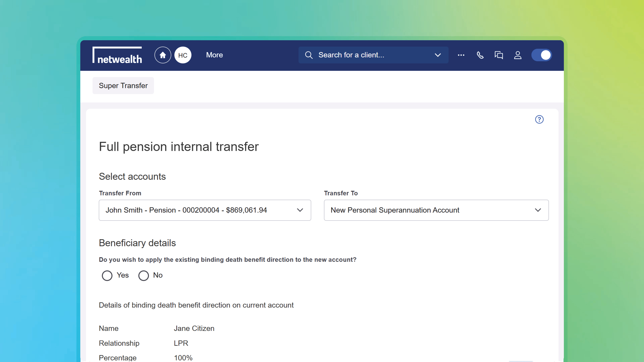
Task: Click the 100% percentage value
Action: tap(183, 358)
